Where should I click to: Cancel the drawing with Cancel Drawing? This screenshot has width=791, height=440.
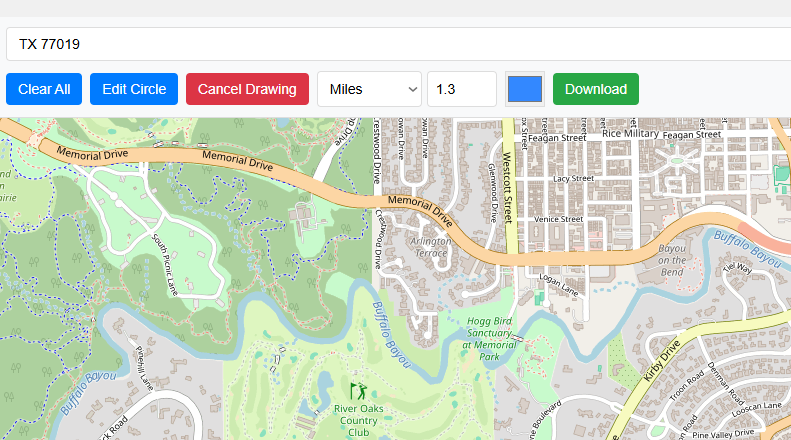(x=247, y=89)
